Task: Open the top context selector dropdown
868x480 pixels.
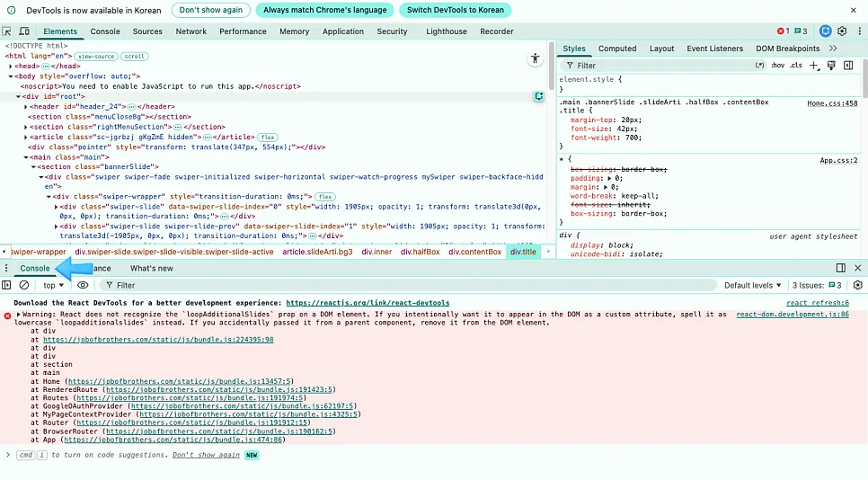Action: coord(53,285)
